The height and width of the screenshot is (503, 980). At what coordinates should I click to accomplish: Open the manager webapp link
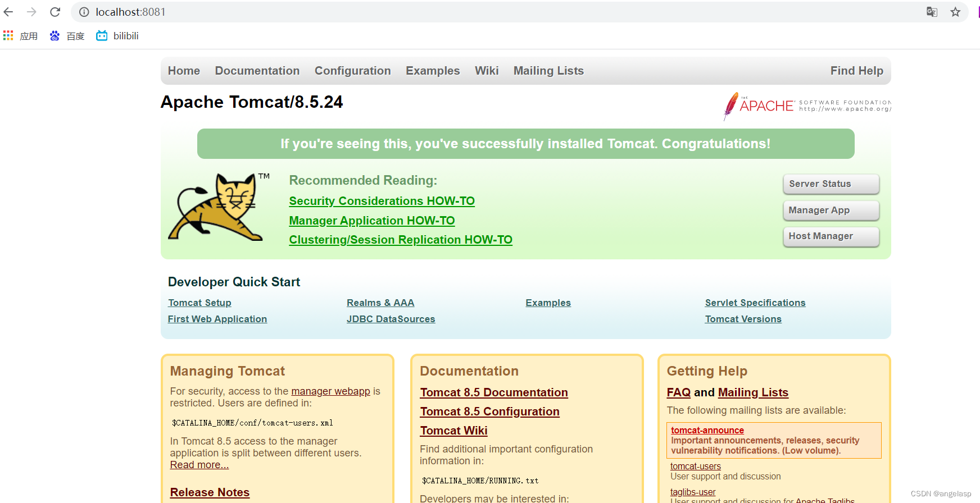(x=330, y=391)
